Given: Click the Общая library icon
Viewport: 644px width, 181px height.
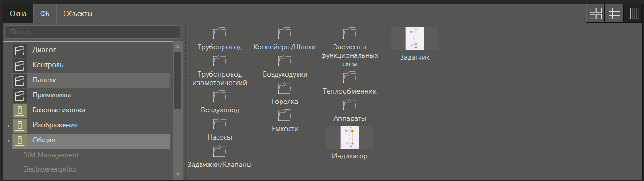Looking at the screenshot, I should (19, 141).
